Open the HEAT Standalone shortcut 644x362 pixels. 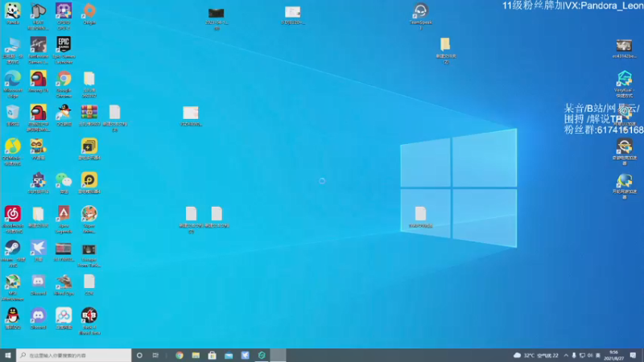click(38, 16)
